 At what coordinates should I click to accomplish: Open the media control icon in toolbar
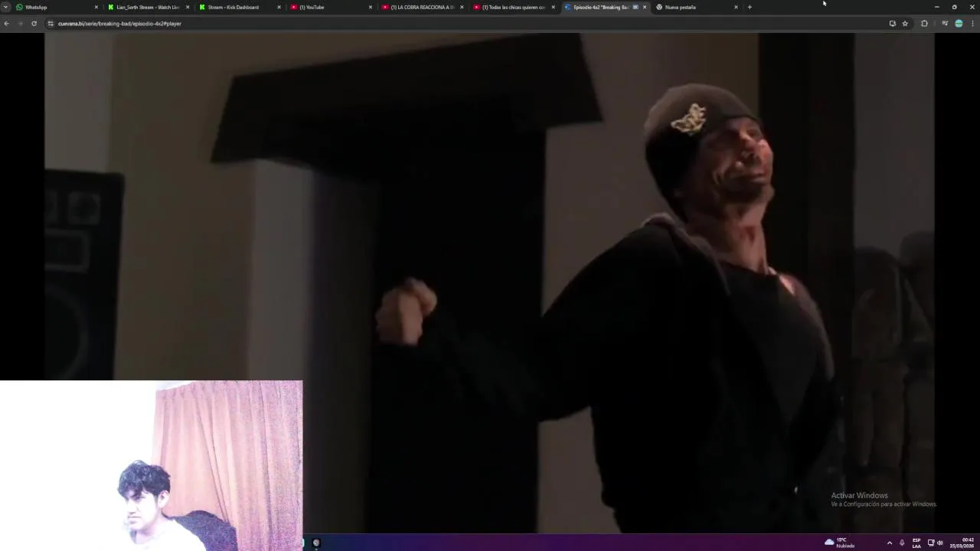pyautogui.click(x=945, y=24)
